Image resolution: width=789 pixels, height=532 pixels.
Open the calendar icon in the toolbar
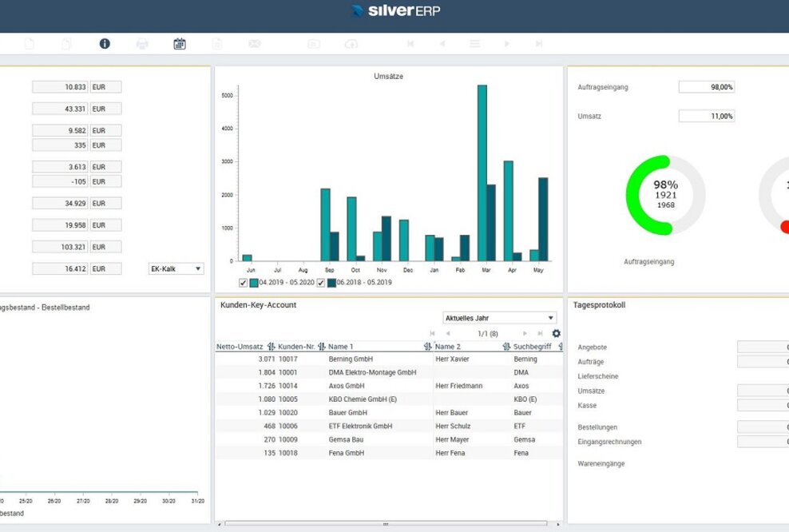[x=180, y=44]
